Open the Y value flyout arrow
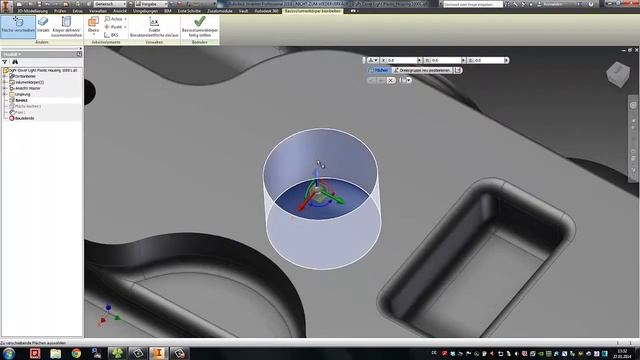This screenshot has height=360, width=640. [463, 60]
